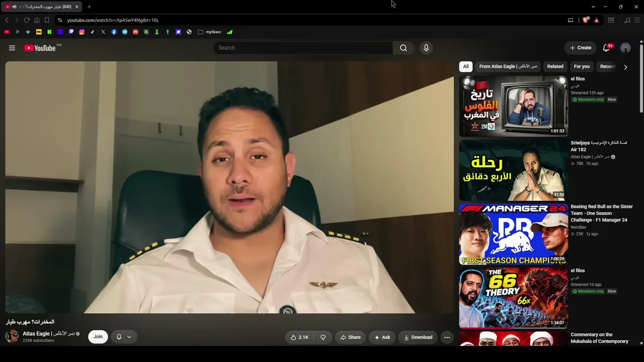The width and height of the screenshot is (644, 362).
Task: Mute the YouTube tab audio icon
Action: click(14, 7)
